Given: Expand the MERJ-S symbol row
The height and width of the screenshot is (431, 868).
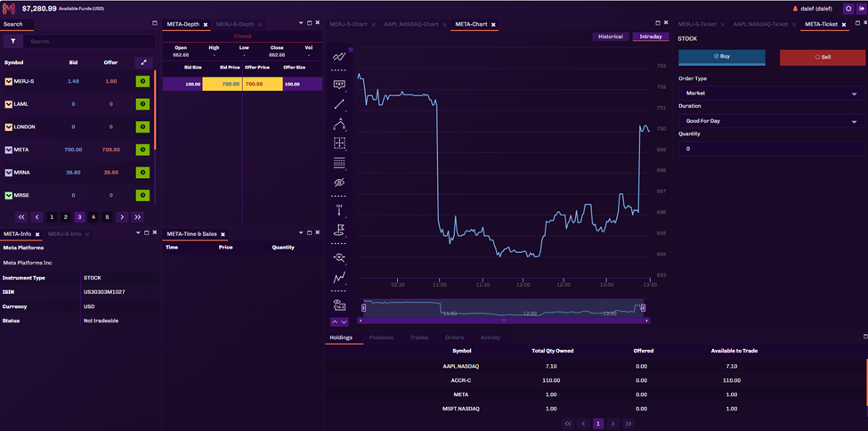Looking at the screenshot, I should pyautogui.click(x=9, y=81).
